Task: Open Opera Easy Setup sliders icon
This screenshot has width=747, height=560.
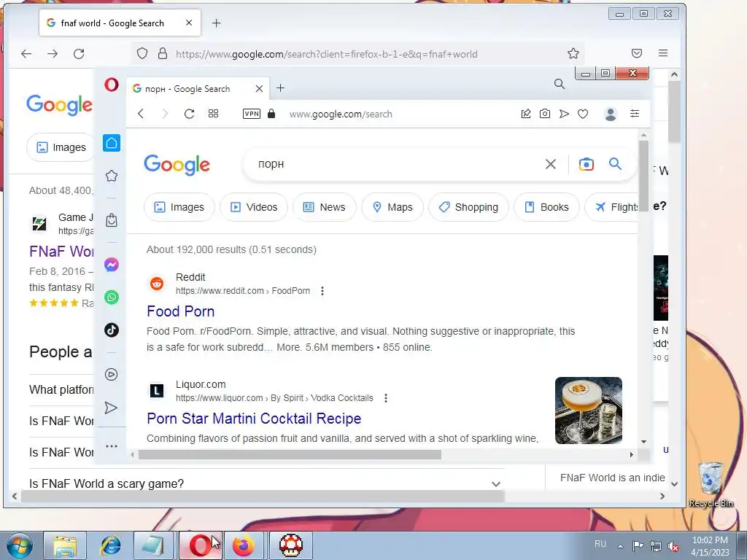Action: click(635, 113)
